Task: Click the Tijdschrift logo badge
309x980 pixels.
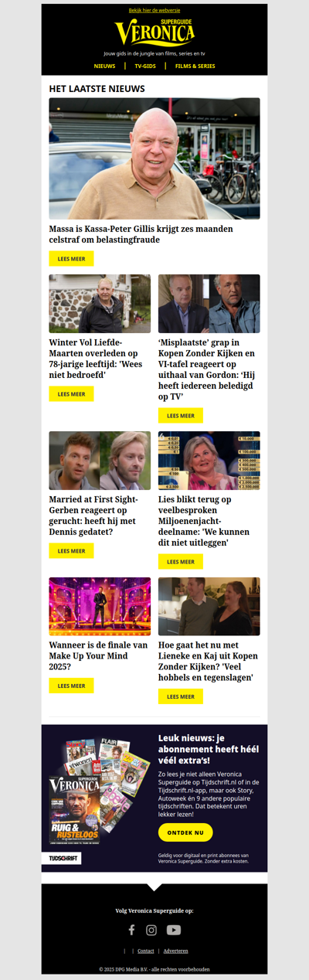Action: point(61,859)
